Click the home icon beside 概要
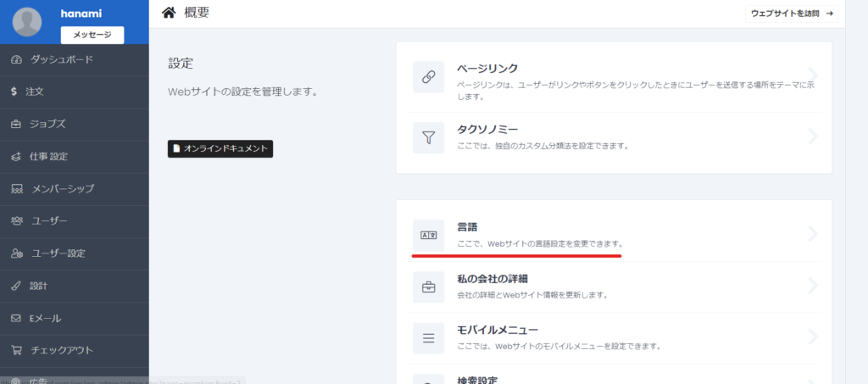This screenshot has height=384, width=868. pyautogui.click(x=169, y=13)
